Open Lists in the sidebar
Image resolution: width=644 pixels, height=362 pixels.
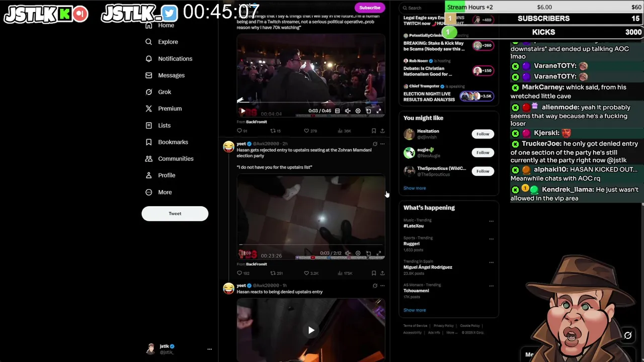pyautogui.click(x=157, y=125)
